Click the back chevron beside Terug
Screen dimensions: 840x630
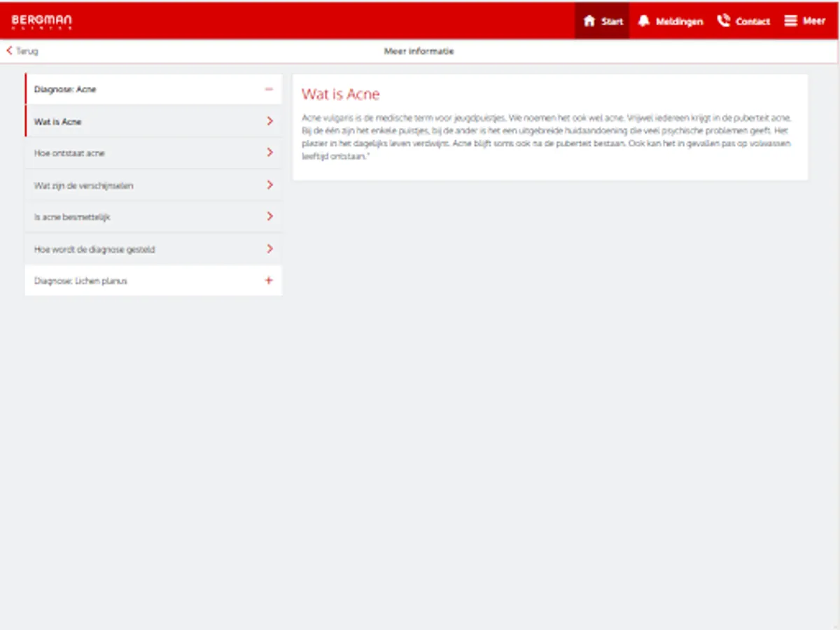tap(9, 50)
